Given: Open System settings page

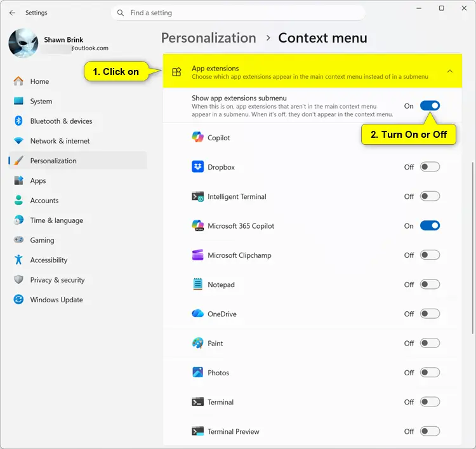Looking at the screenshot, I should pos(77,101).
